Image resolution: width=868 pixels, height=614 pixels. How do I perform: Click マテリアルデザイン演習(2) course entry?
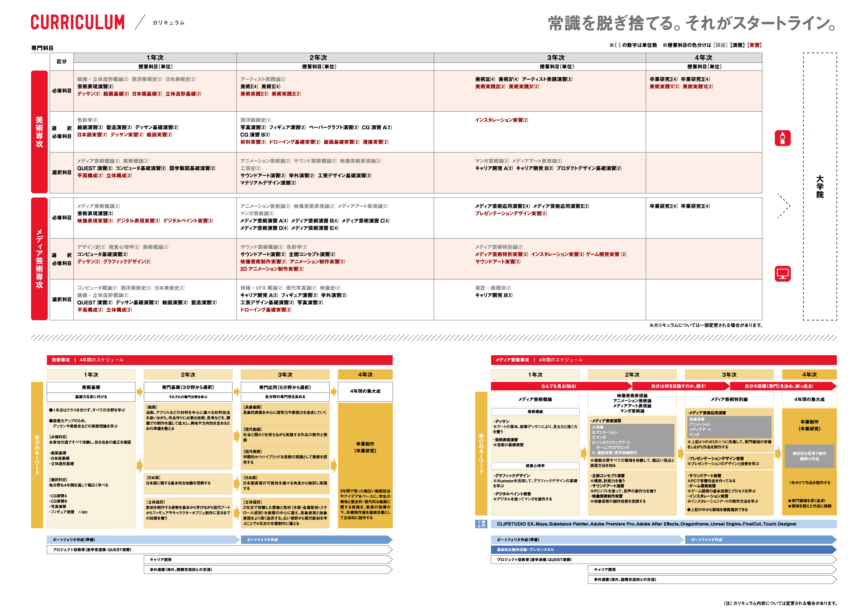(x=268, y=183)
